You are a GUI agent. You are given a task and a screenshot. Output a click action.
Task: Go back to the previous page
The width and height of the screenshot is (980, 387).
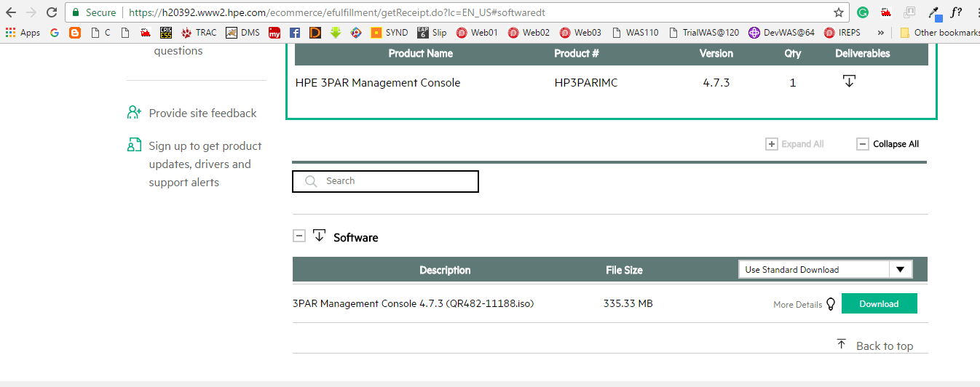pyautogui.click(x=11, y=12)
